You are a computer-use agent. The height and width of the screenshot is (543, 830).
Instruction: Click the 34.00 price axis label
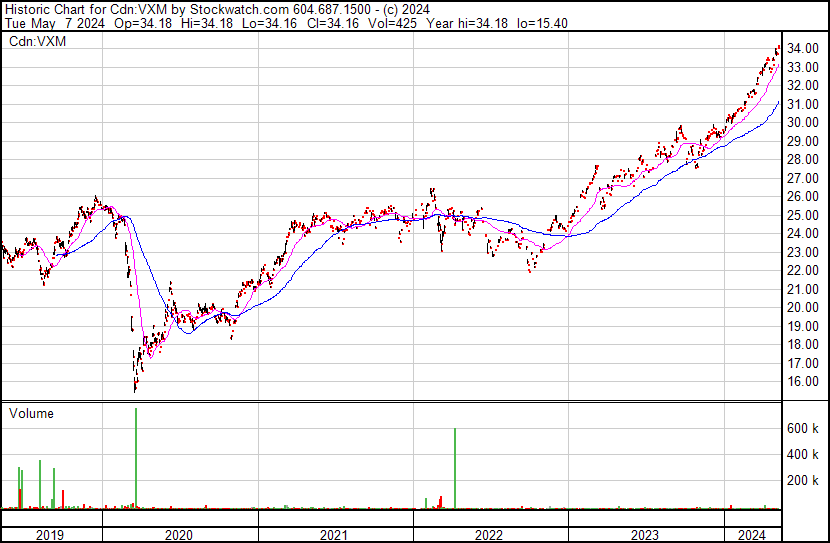point(802,49)
